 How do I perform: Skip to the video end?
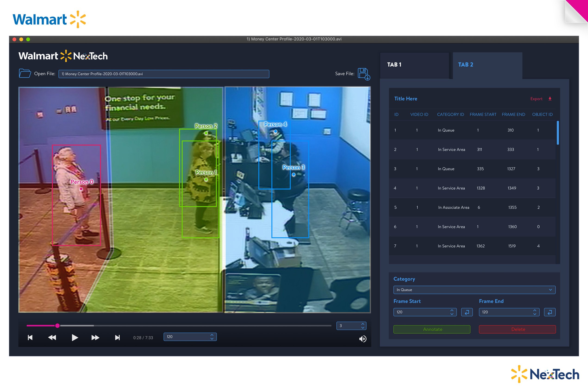click(x=117, y=338)
